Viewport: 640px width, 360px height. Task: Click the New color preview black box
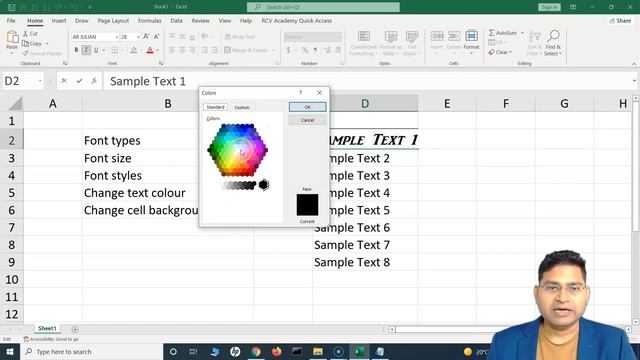pos(307,204)
